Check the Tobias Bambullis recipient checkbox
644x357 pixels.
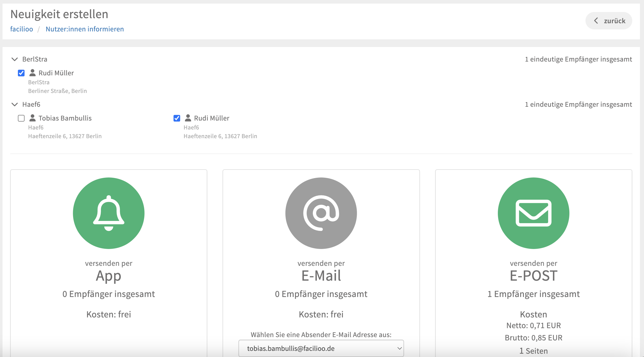21,118
